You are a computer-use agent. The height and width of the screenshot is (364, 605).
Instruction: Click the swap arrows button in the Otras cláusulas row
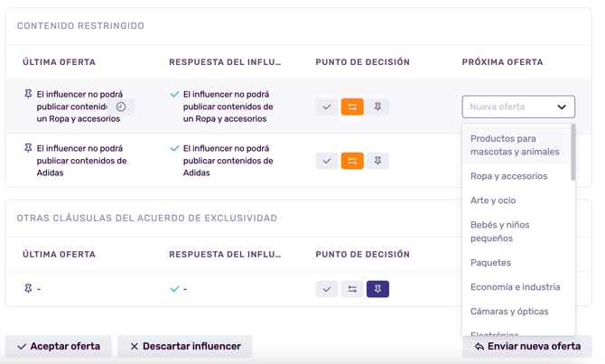point(352,289)
